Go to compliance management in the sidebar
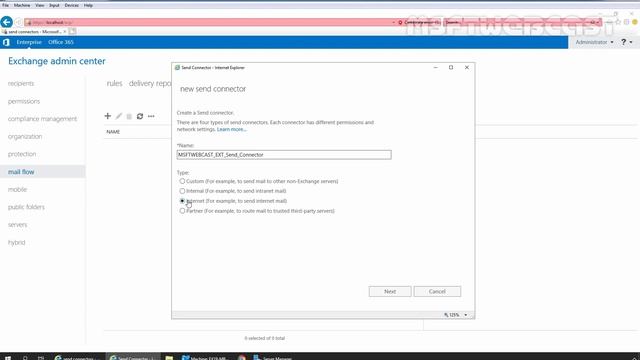 click(x=42, y=119)
